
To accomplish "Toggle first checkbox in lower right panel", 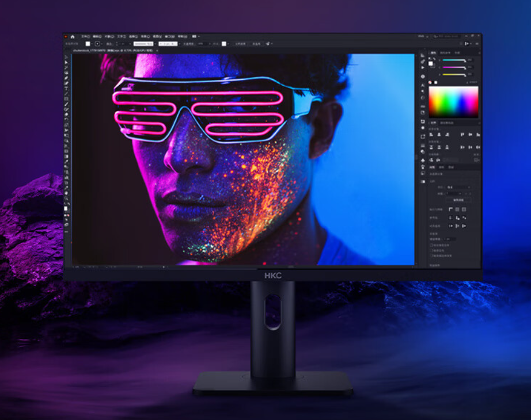I will (x=432, y=245).
